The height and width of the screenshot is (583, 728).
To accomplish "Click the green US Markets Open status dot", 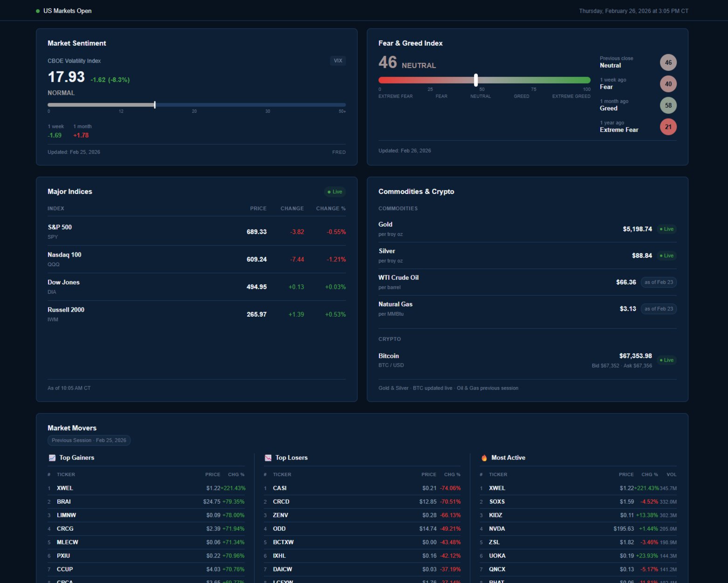I will pos(37,10).
